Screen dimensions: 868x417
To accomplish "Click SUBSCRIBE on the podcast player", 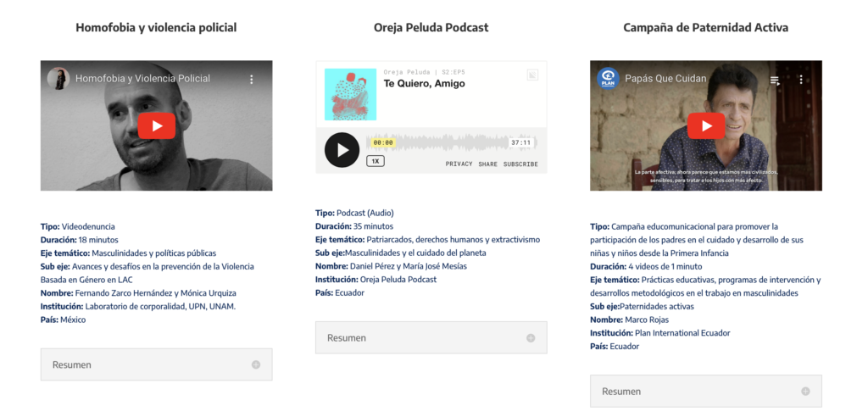I will (520, 164).
